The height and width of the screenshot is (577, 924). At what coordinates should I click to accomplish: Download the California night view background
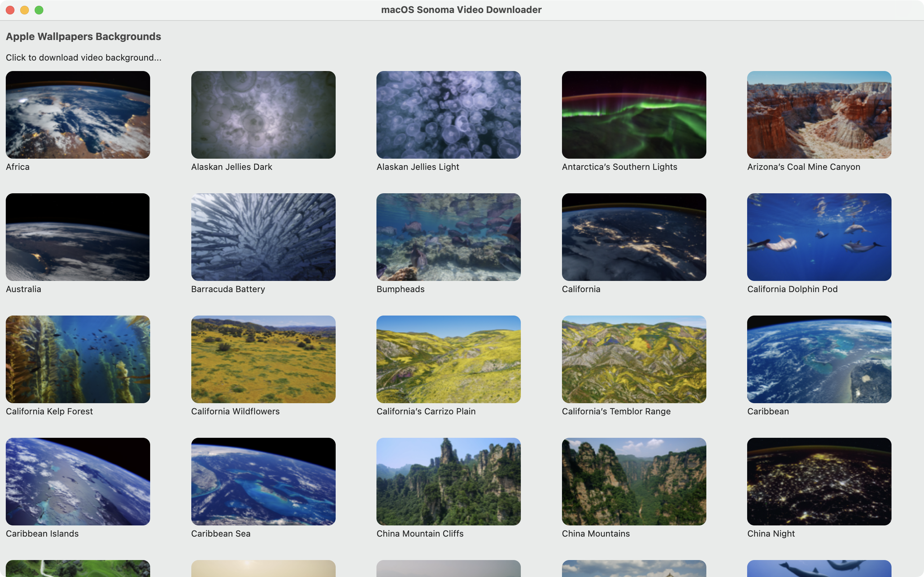634,237
